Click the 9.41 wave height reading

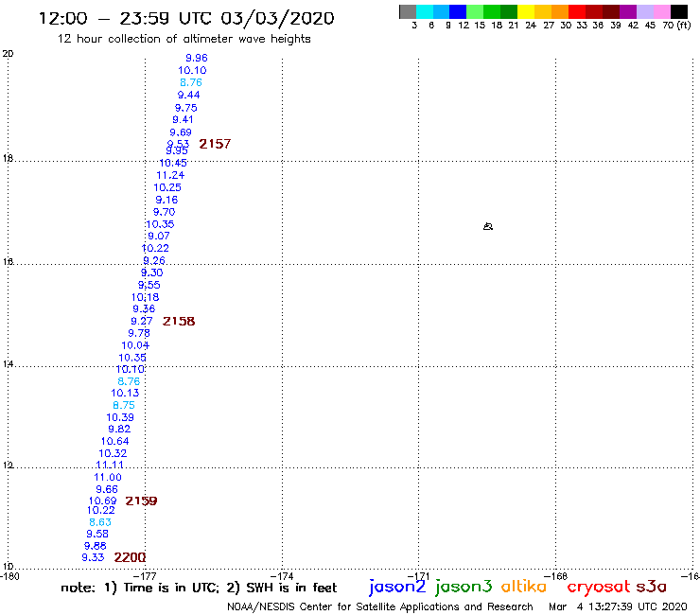pyautogui.click(x=183, y=120)
